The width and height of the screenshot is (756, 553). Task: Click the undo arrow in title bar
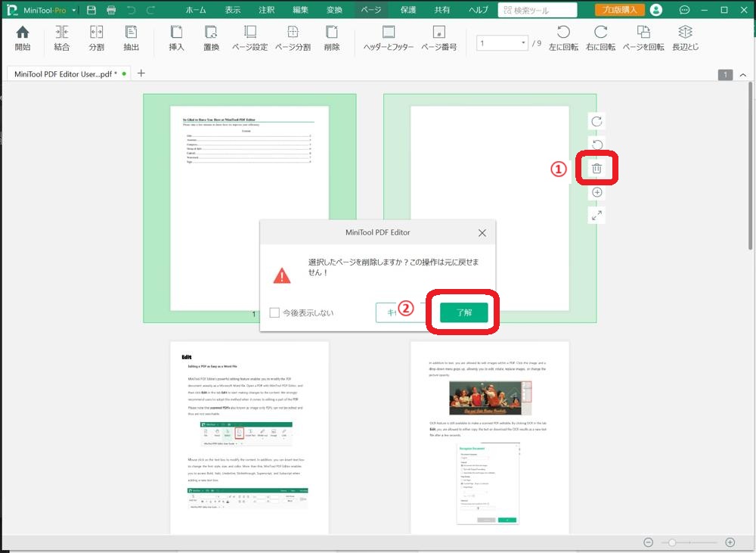[x=131, y=10]
